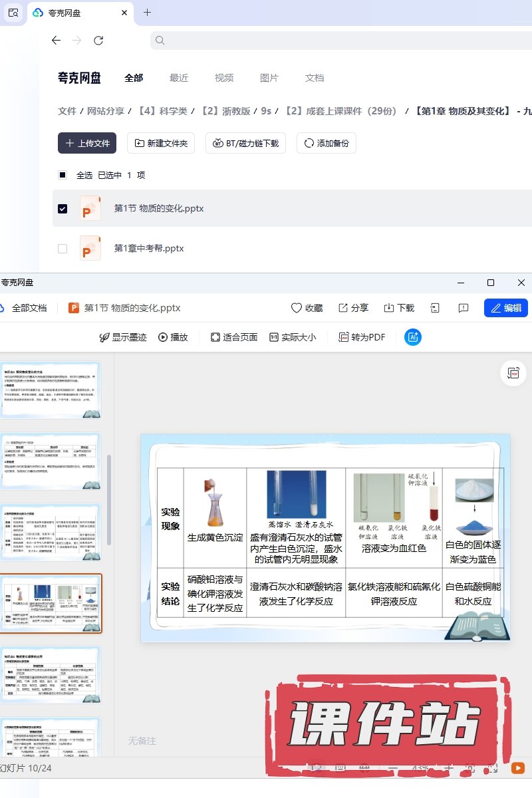Click the 显示墨迹 show ink tool

point(124,337)
